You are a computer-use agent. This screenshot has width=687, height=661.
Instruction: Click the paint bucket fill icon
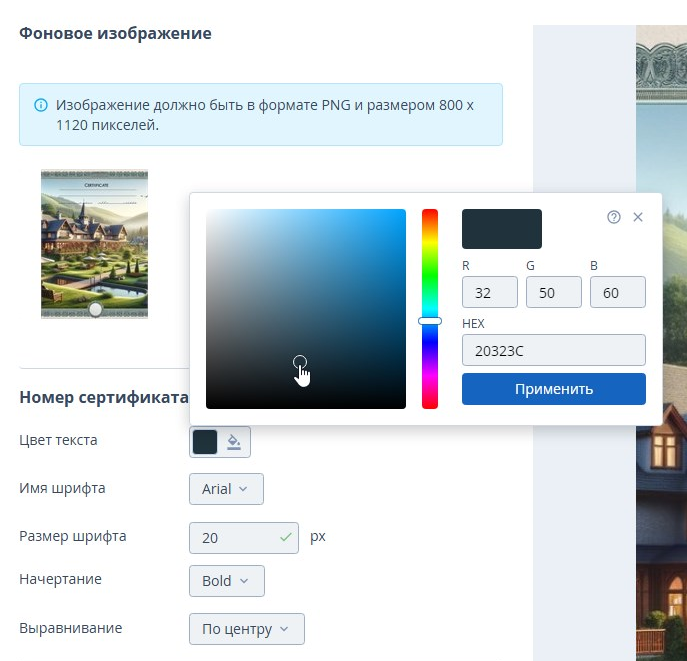[234, 442]
